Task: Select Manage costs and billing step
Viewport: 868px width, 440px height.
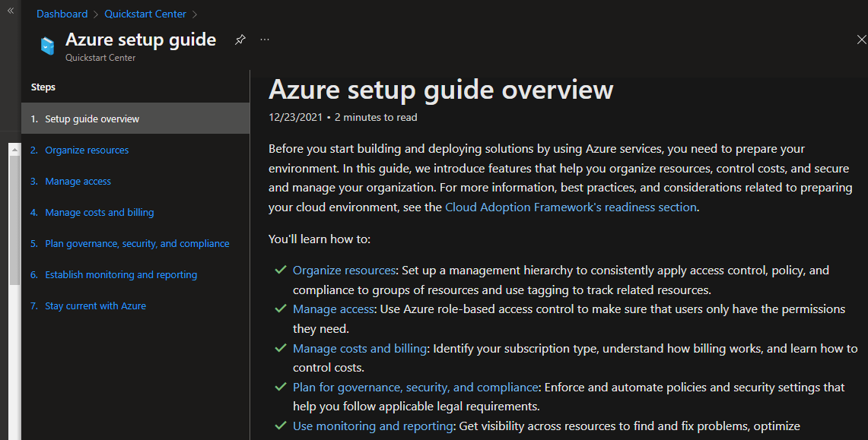Action: pos(99,212)
